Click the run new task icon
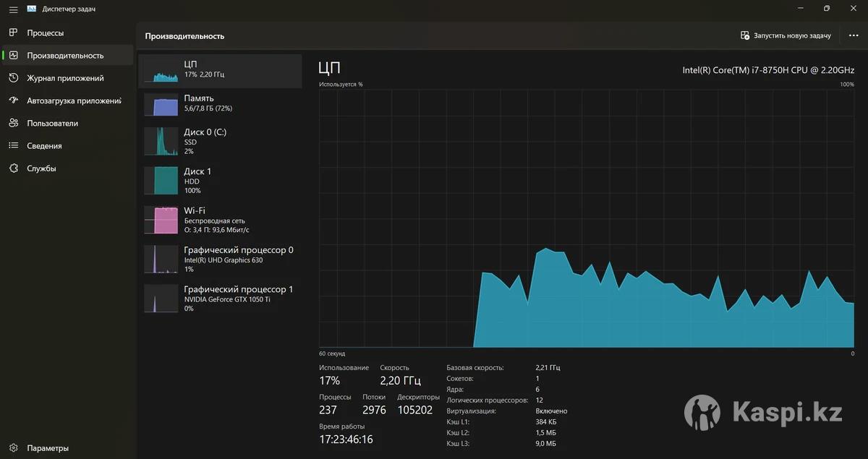 click(745, 35)
